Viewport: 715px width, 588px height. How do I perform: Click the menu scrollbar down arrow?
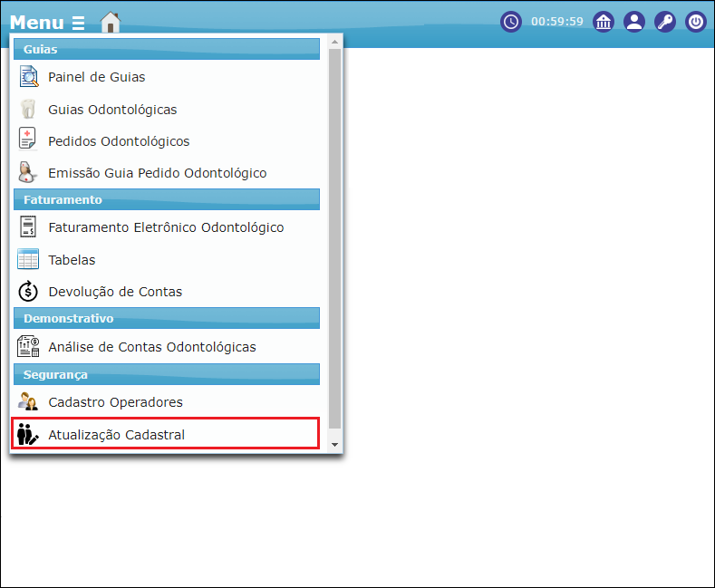[334, 445]
